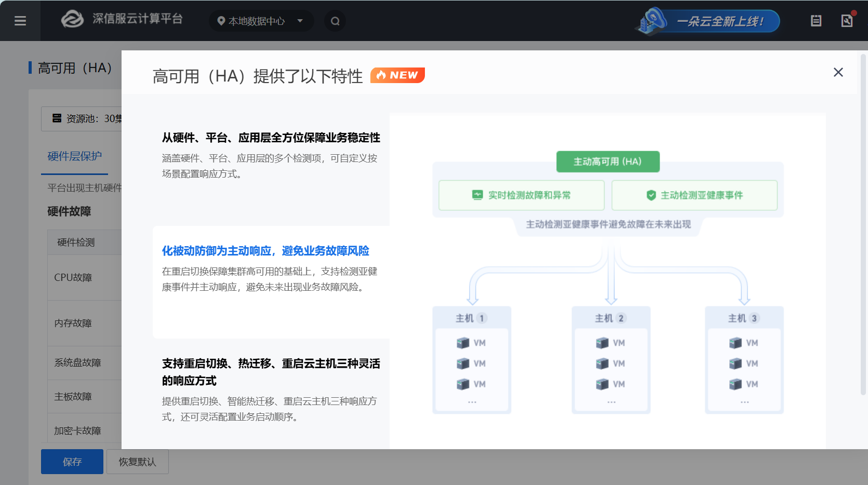The height and width of the screenshot is (485, 868).
Task: Click the NEW flame badge in dialog title
Action: coord(397,75)
